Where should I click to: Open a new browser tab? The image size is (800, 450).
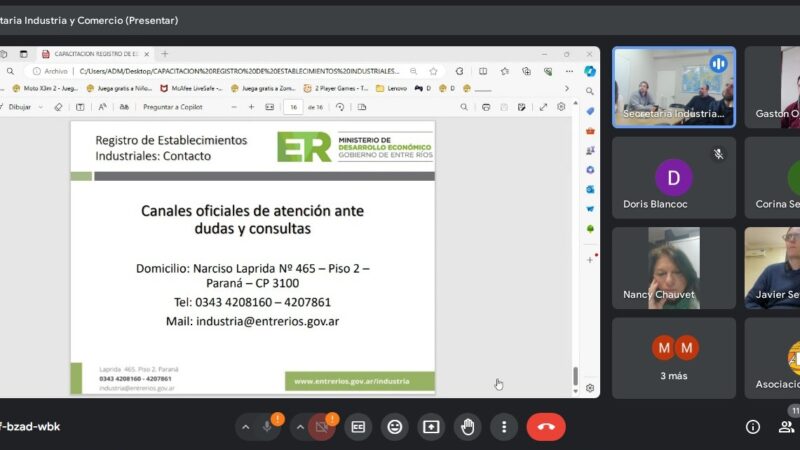(x=164, y=54)
